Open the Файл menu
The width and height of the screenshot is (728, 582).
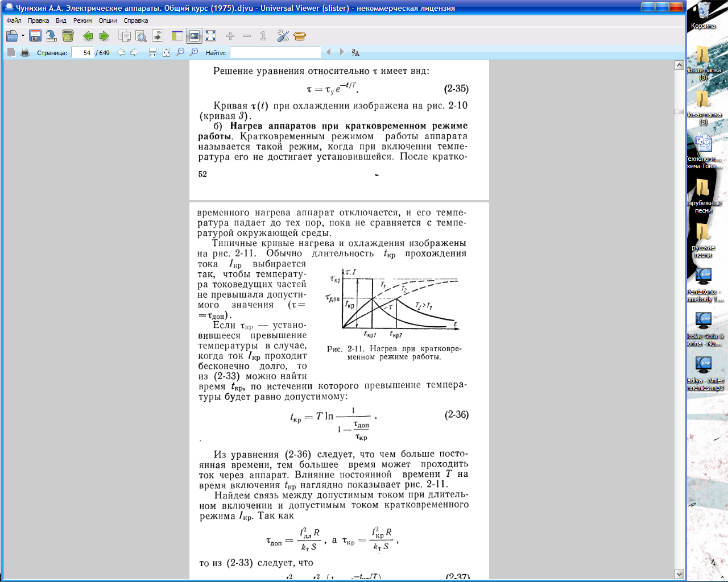(14, 20)
